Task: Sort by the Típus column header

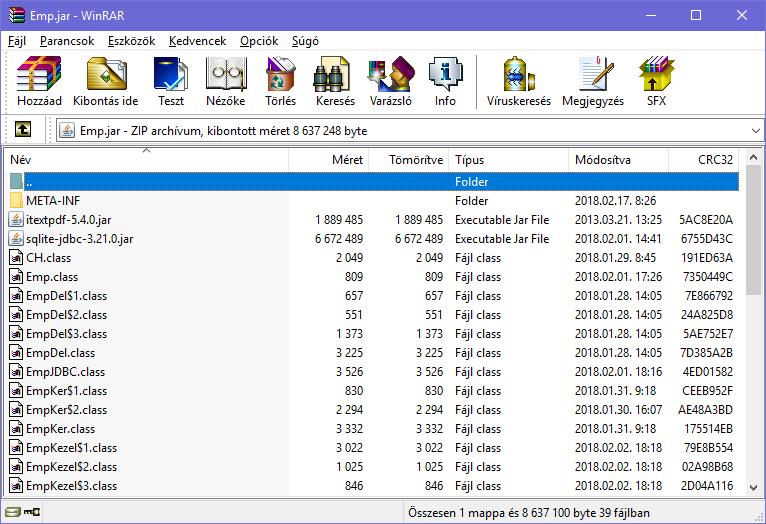Action: pos(509,160)
